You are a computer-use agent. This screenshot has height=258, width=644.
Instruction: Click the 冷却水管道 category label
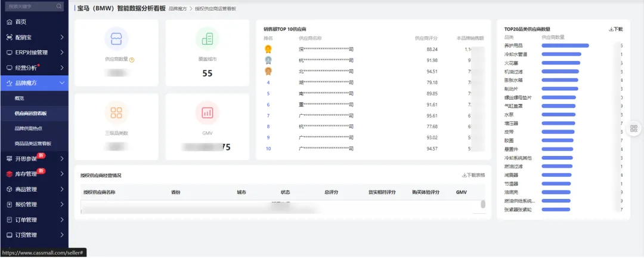(x=515, y=54)
